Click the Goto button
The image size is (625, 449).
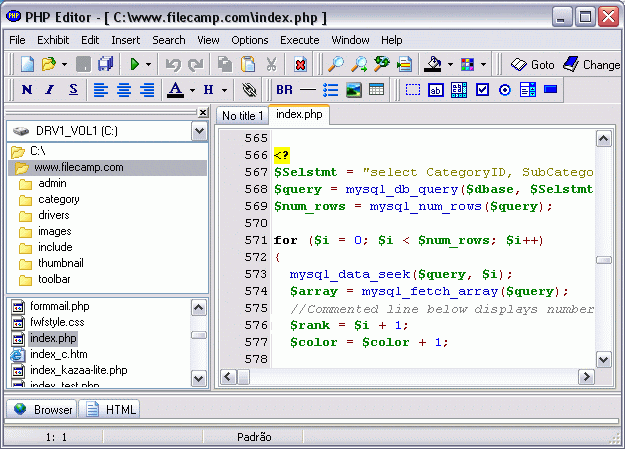(533, 65)
